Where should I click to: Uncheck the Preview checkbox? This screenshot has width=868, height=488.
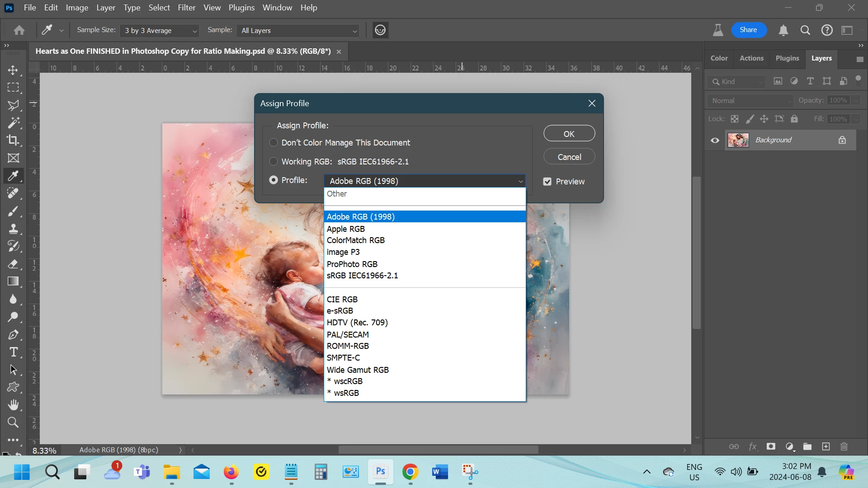tap(547, 181)
